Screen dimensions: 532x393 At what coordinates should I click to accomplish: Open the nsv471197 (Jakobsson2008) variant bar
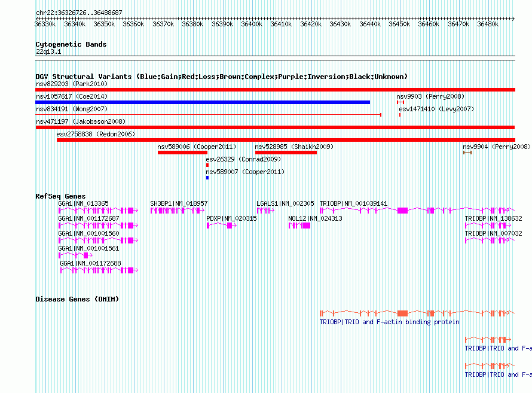[275, 127]
